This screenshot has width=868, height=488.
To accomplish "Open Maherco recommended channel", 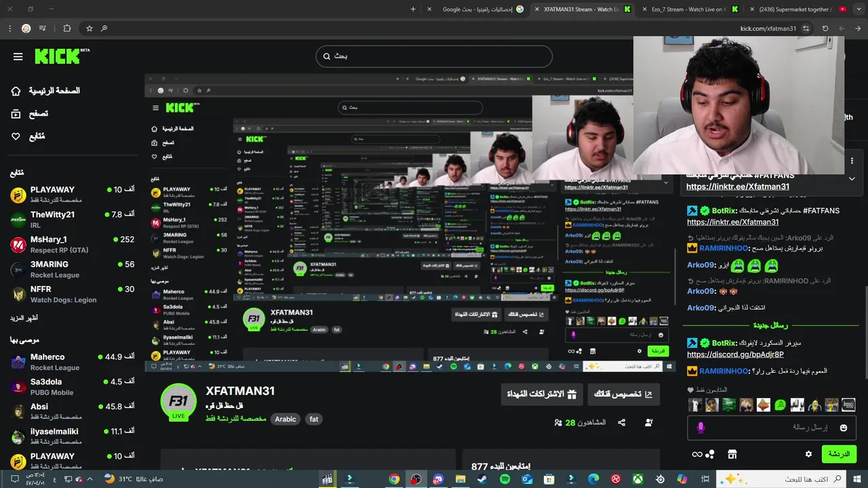I will (72, 361).
